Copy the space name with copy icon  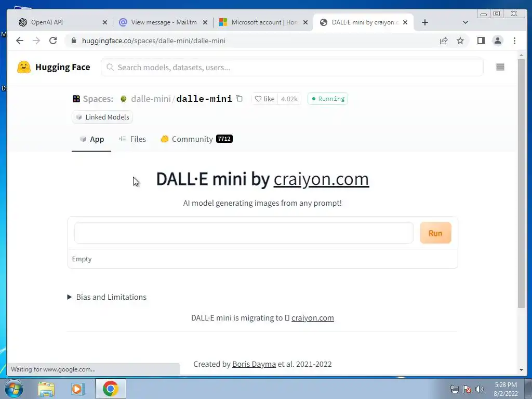pos(239,98)
